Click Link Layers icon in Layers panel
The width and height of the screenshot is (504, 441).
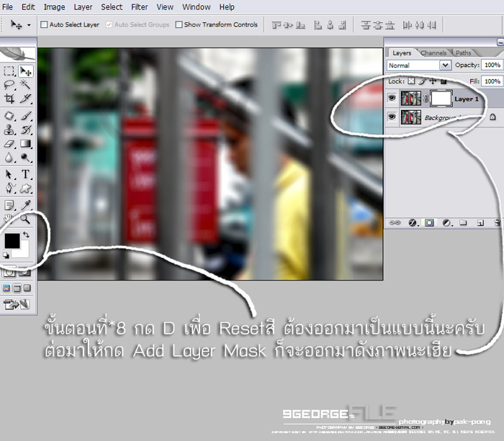[395, 222]
